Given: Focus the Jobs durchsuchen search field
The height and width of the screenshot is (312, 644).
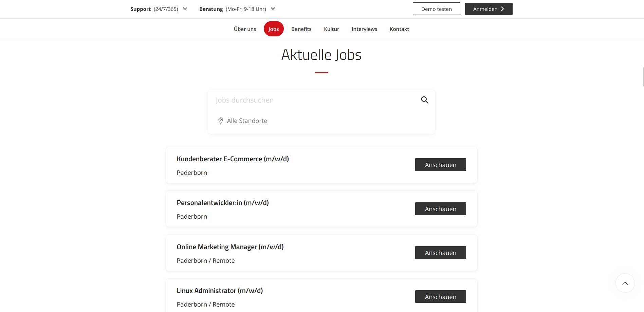Looking at the screenshot, I should click(316, 100).
